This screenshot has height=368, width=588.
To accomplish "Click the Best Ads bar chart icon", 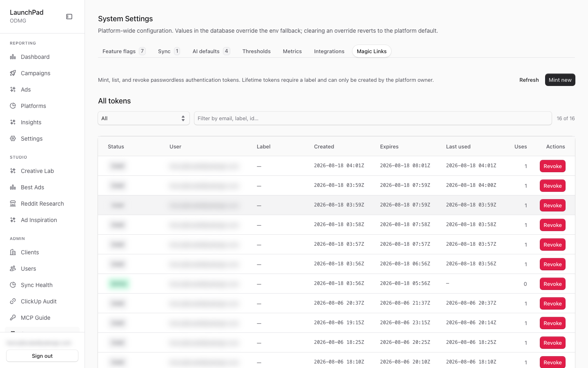I will pos(13,187).
